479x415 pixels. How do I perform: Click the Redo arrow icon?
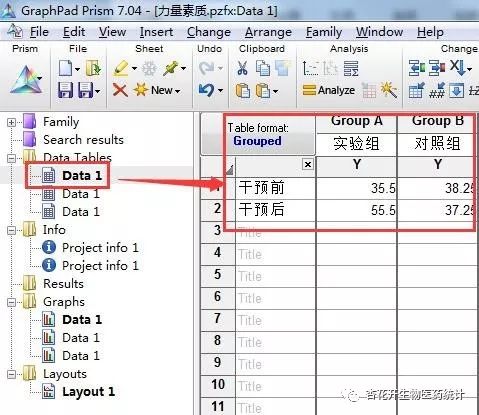coord(206,68)
